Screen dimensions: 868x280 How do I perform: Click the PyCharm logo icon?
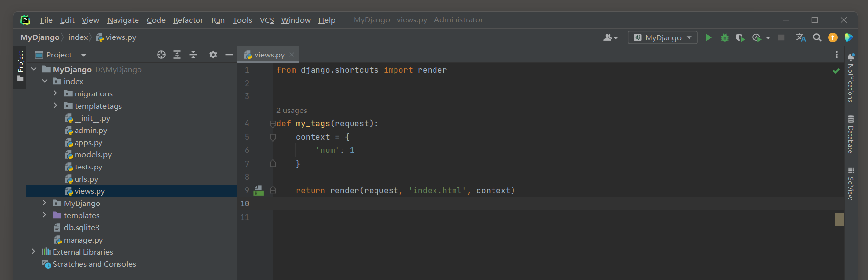[x=25, y=20]
